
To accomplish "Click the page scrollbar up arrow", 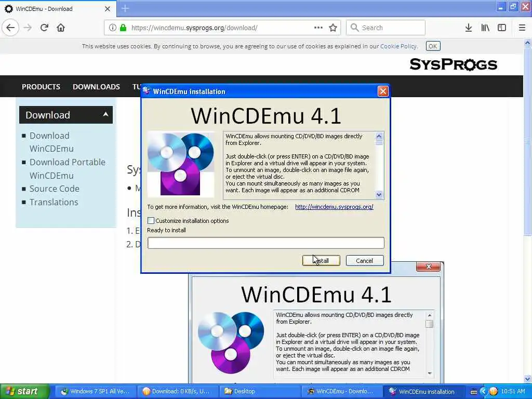I will pyautogui.click(x=527, y=43).
